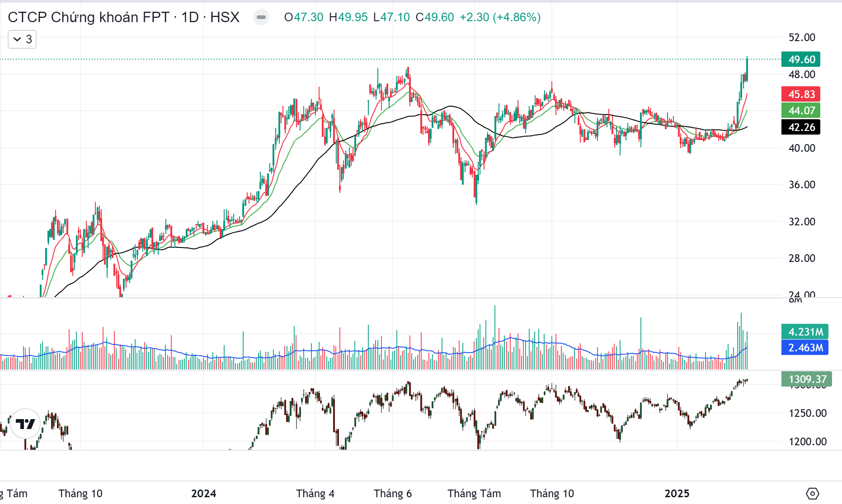Click the change value +2.30 (+4.86%)

click(x=500, y=17)
